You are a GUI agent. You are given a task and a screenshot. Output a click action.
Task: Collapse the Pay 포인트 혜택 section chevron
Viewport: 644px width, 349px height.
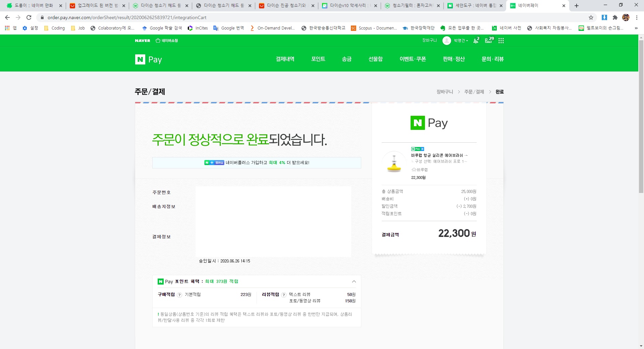click(x=354, y=282)
